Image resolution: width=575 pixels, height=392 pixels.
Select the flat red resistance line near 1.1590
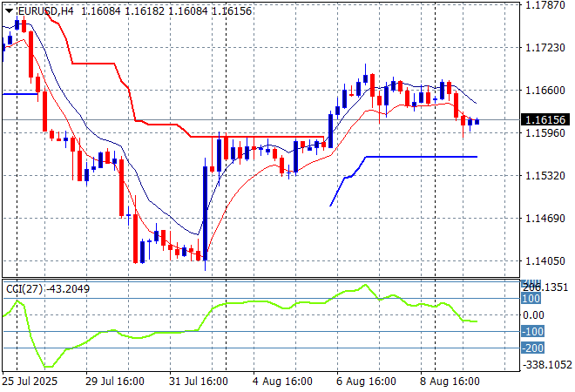(257, 137)
